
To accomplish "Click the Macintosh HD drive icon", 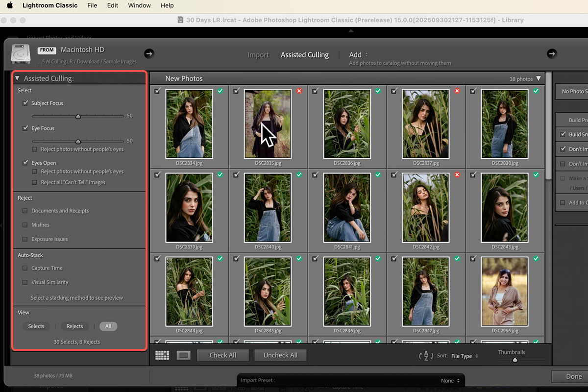I will [21, 54].
